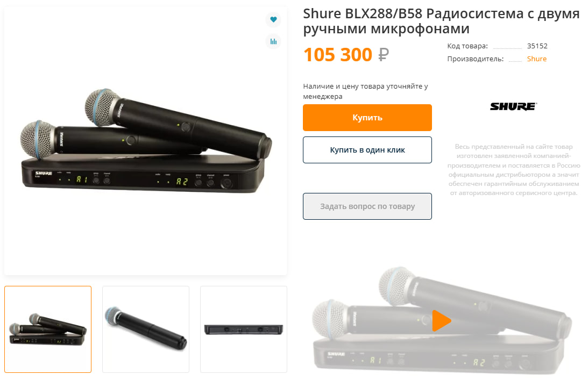Screen dimensions: 588x382
Task: Click the Код товара label
Action: coord(467,46)
